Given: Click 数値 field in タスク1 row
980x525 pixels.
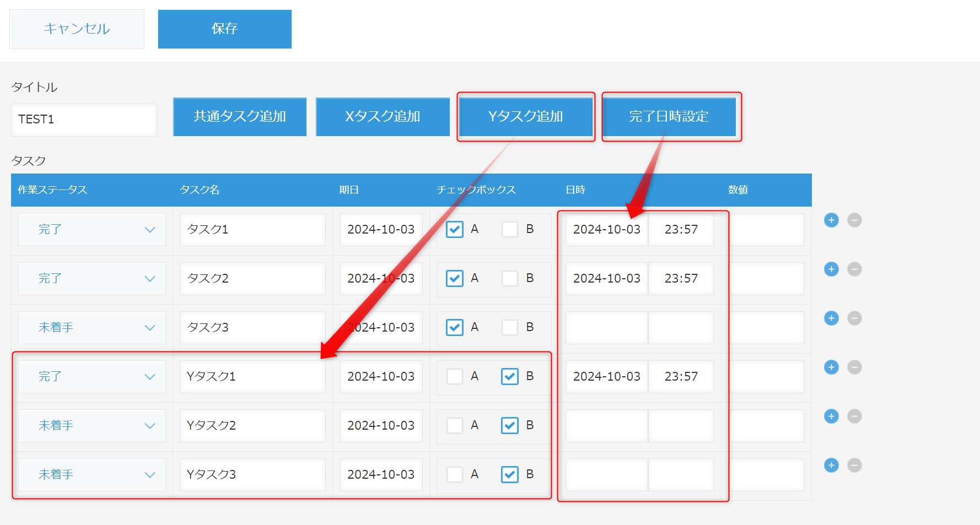Looking at the screenshot, I should [x=767, y=230].
